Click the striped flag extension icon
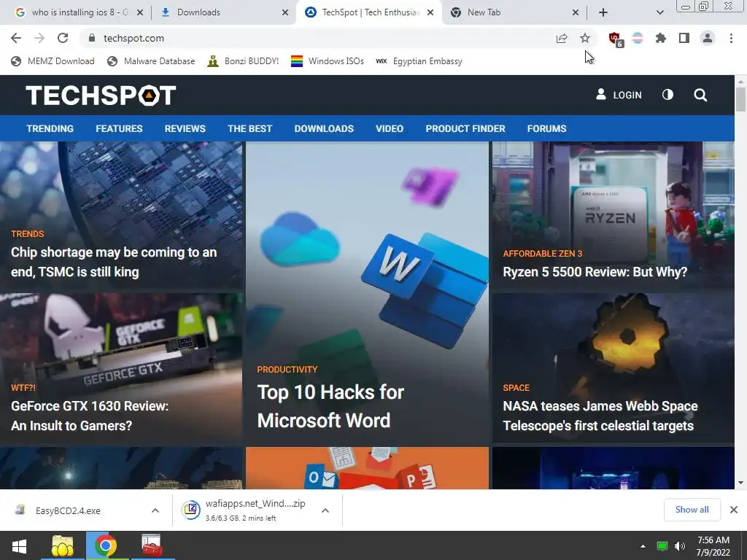The height and width of the screenshot is (560, 747). tap(638, 38)
